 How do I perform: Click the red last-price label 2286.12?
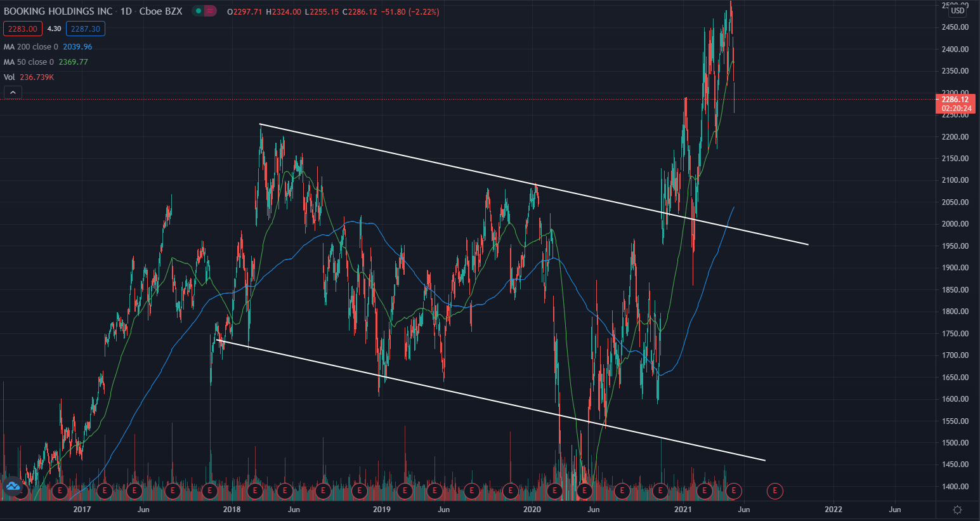coord(955,100)
